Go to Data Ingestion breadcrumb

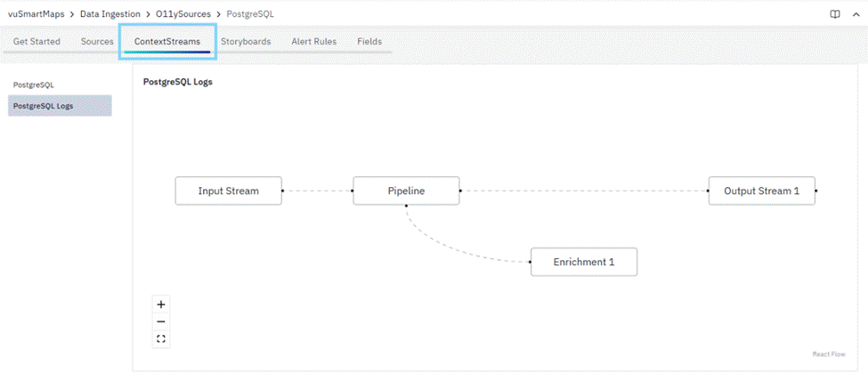click(111, 14)
